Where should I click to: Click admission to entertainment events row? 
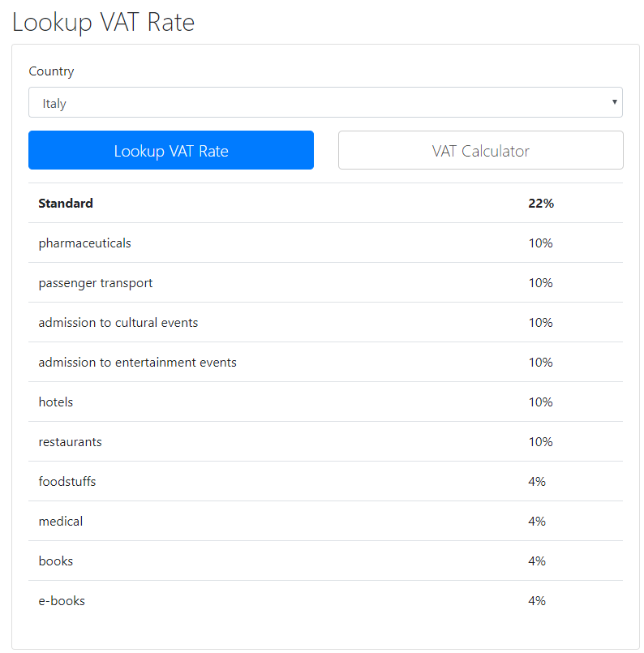(x=138, y=363)
